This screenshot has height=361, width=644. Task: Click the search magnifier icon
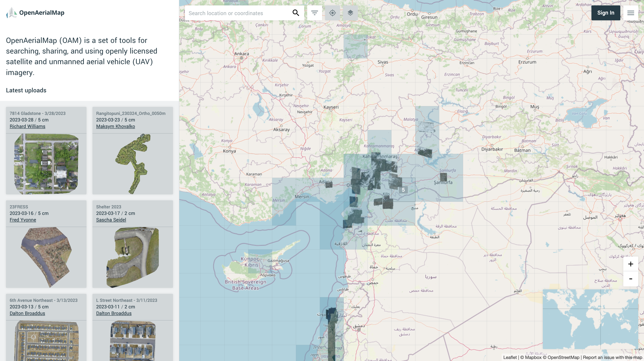click(296, 13)
